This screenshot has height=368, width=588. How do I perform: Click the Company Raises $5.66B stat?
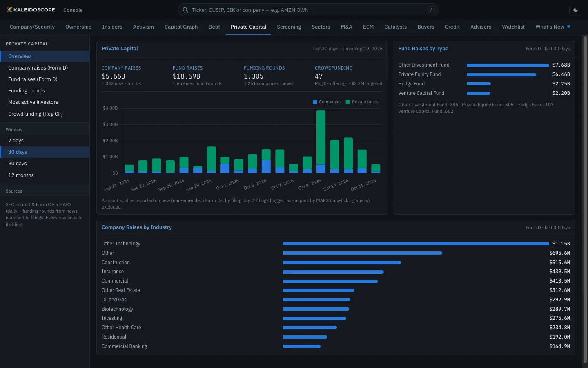121,76
